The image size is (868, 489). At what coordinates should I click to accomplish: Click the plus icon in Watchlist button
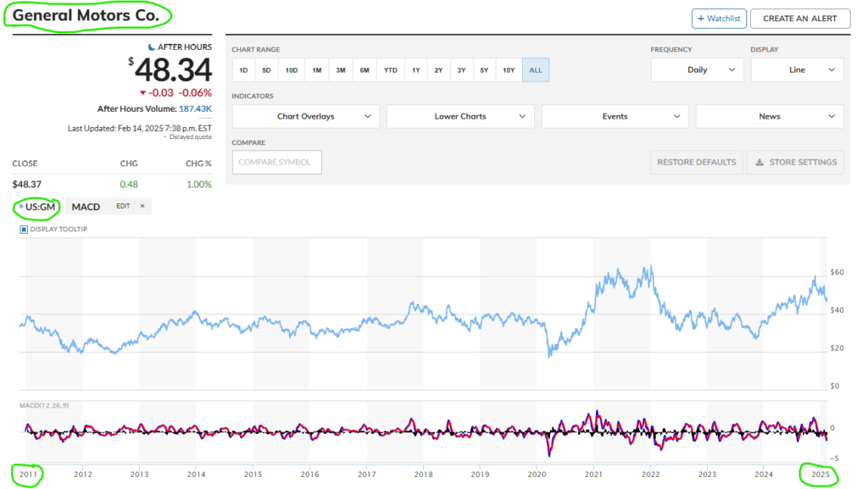click(701, 19)
